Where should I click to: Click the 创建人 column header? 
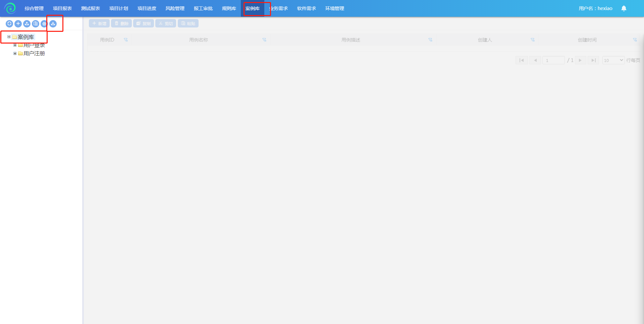485,40
